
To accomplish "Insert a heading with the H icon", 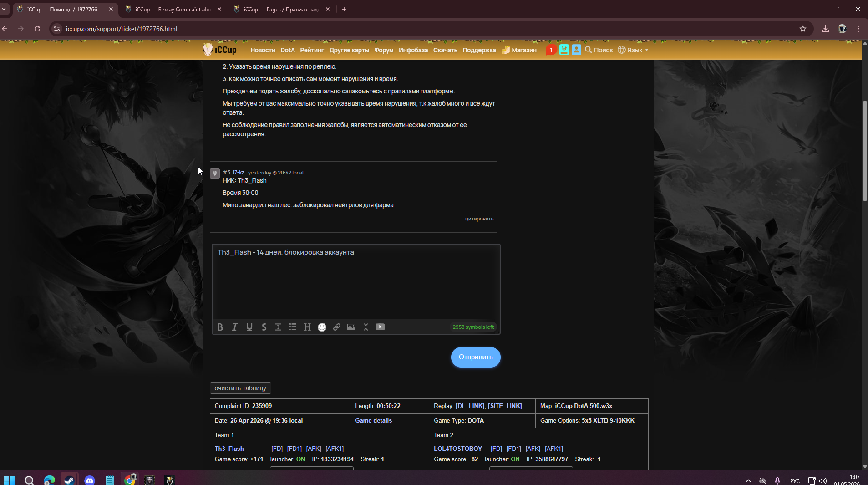I will click(307, 327).
